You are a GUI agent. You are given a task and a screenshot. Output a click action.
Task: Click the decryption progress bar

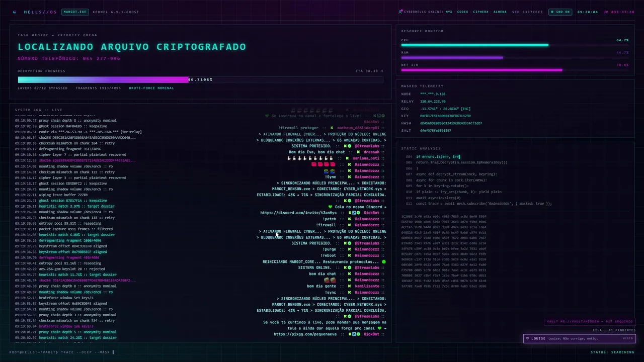tap(200, 79)
